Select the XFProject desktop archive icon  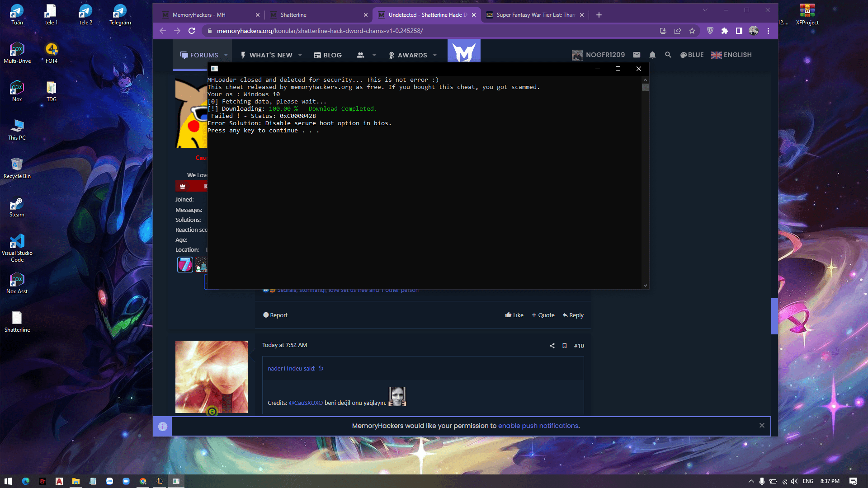click(x=807, y=14)
